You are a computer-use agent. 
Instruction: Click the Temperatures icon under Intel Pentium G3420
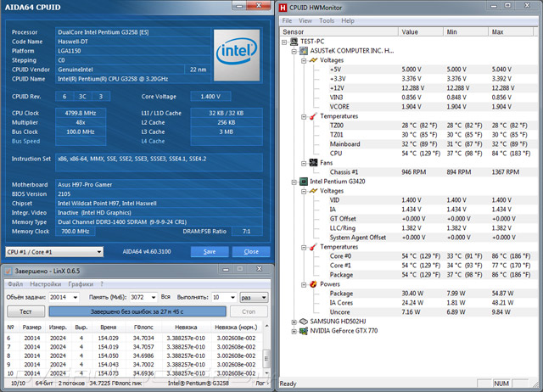[313, 247]
